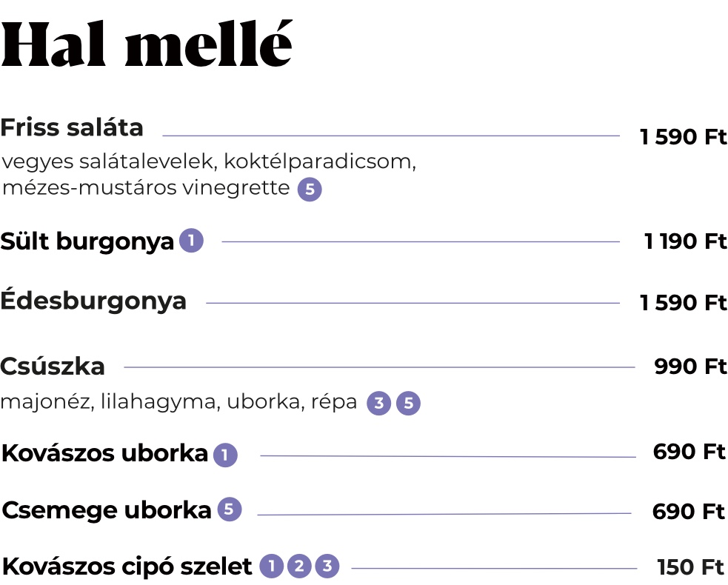Select the Friss saláta menu item
This screenshot has height=585, width=728.
[x=72, y=127]
